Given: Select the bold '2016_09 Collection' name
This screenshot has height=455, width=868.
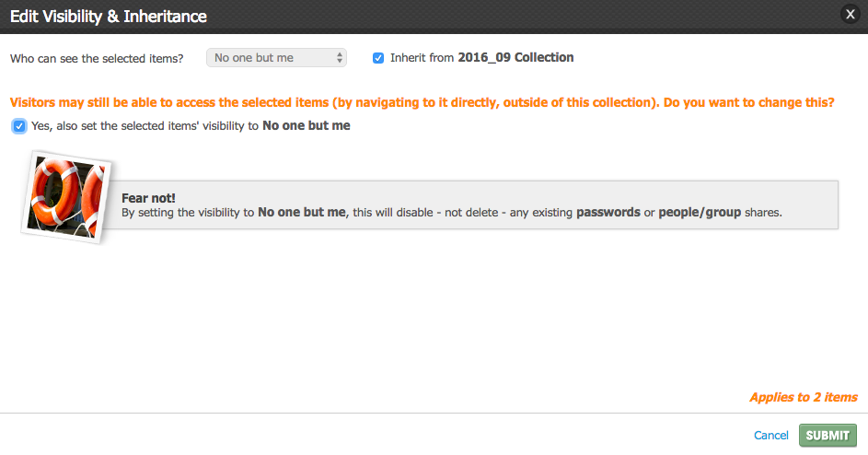Looking at the screenshot, I should click(x=515, y=58).
